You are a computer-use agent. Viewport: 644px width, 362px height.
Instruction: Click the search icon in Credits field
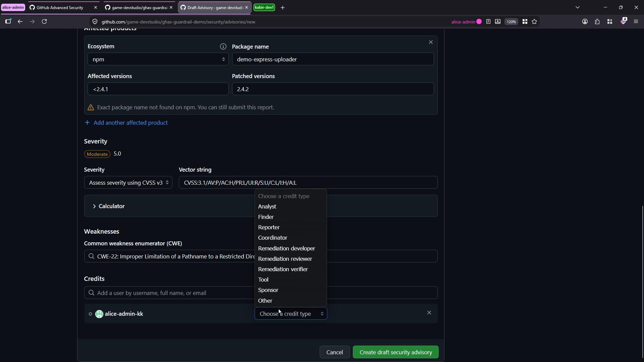point(91,293)
